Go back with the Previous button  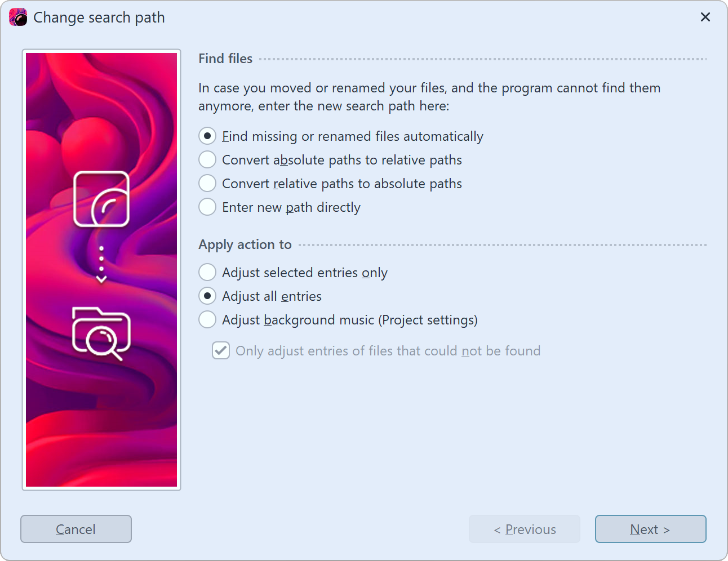[x=524, y=529]
